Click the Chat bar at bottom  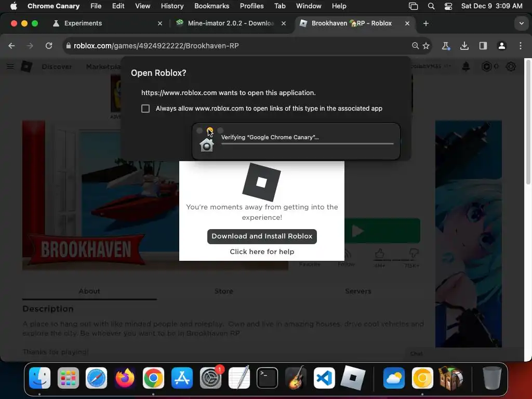coord(417,353)
